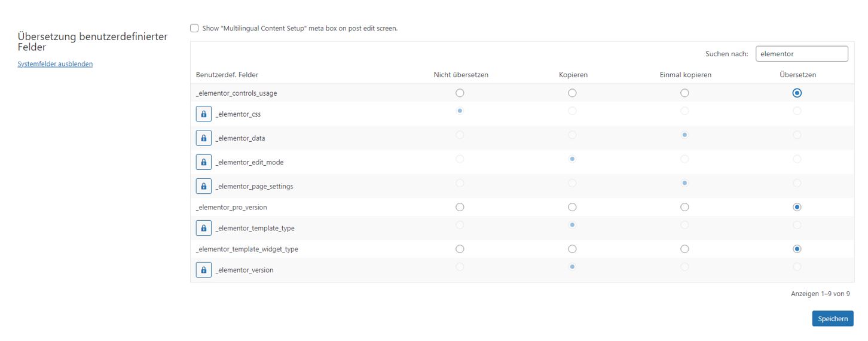Click the Einmal kopieren column header
The height and width of the screenshot is (341, 868).
click(686, 75)
